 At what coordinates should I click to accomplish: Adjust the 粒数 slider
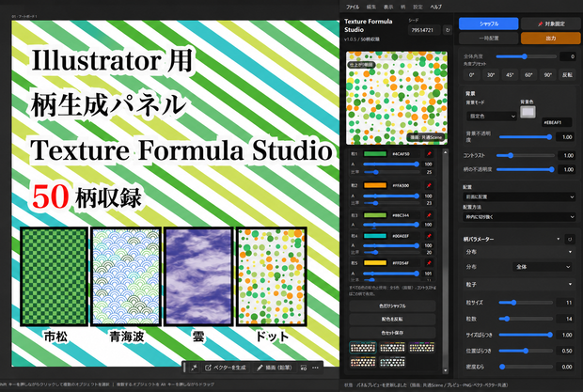[x=526, y=319]
